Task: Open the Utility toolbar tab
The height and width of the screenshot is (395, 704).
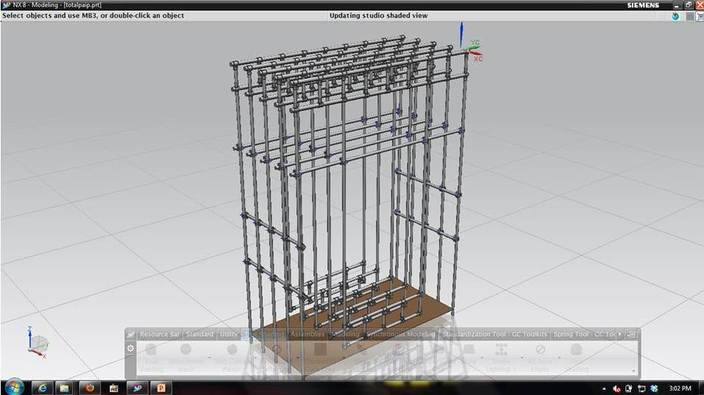Action: coord(229,334)
